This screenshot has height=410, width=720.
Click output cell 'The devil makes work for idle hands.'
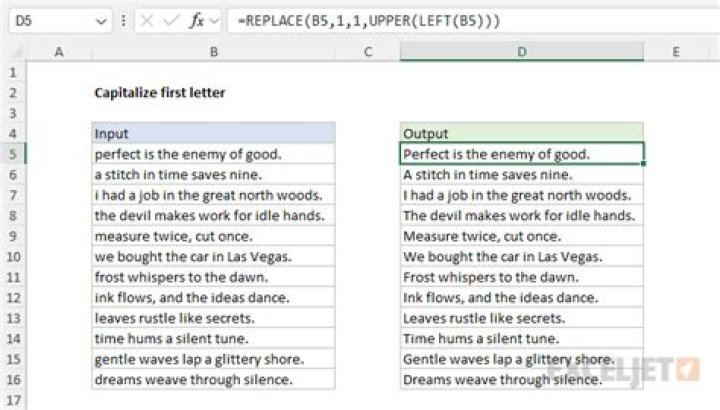tap(522, 215)
